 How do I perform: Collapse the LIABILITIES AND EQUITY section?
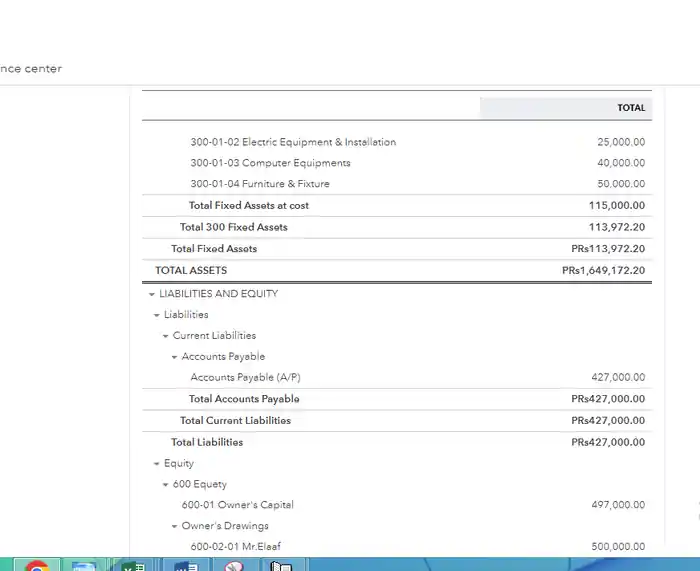(x=151, y=294)
